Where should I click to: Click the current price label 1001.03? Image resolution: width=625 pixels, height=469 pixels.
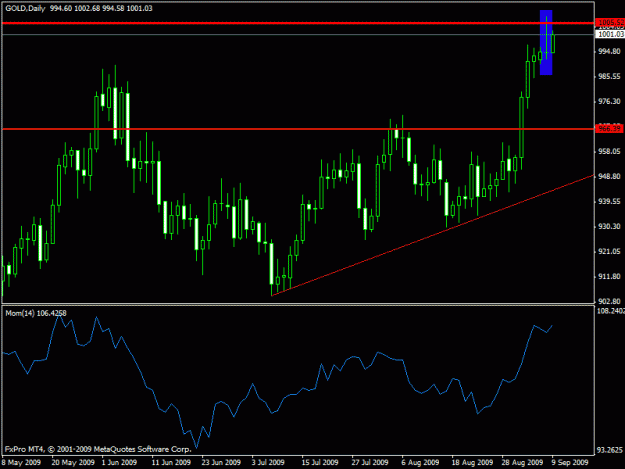click(610, 34)
